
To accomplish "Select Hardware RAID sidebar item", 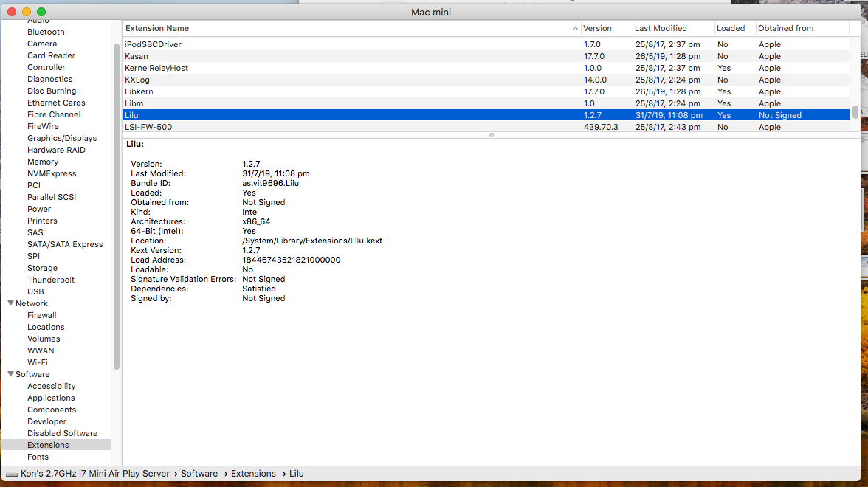I will pyautogui.click(x=56, y=150).
